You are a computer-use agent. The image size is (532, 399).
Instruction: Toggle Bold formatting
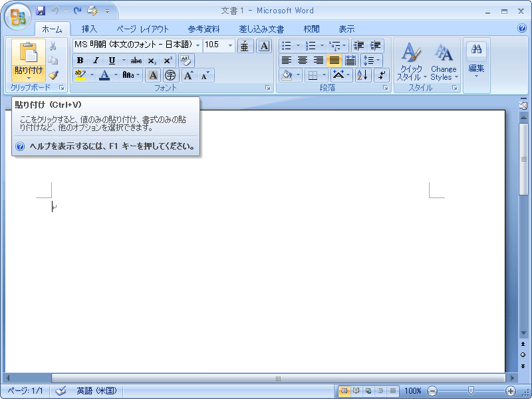coord(80,61)
